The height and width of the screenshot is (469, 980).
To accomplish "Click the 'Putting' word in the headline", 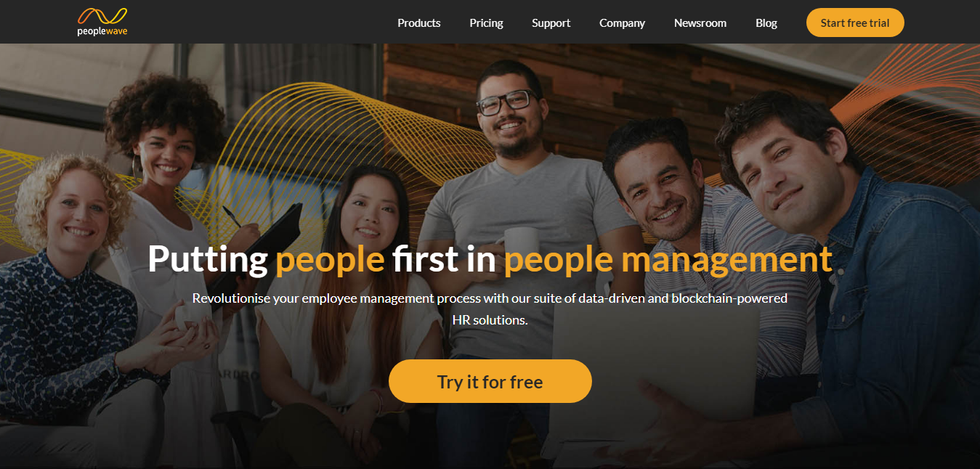I will [x=208, y=259].
